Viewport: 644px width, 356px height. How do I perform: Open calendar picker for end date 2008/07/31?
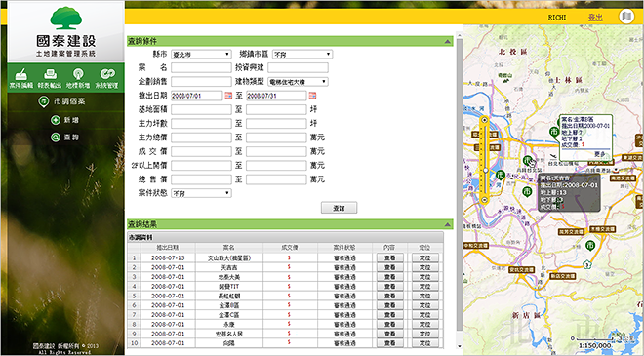[312, 96]
